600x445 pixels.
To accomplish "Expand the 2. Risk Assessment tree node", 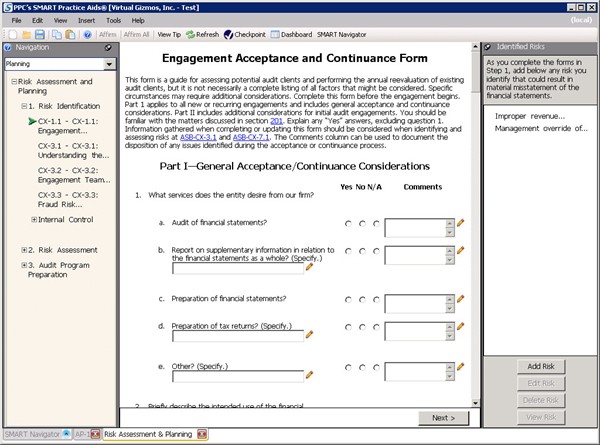I will [25, 250].
